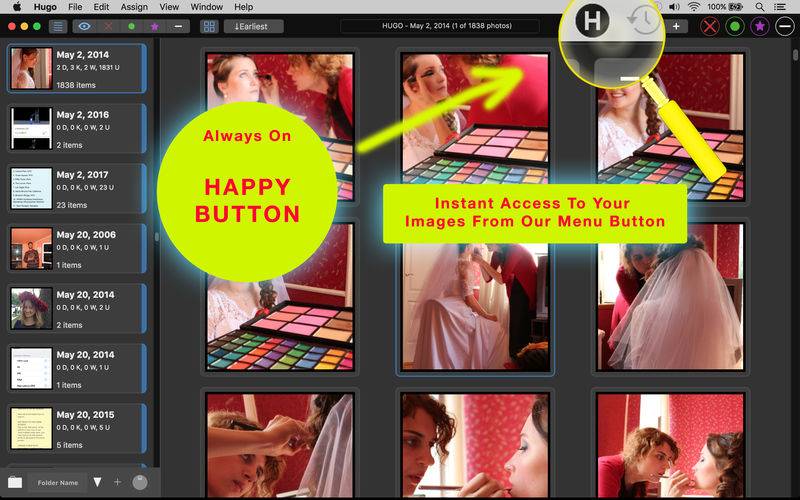Click the May 2, 2014 album thumbnail

click(x=31, y=68)
